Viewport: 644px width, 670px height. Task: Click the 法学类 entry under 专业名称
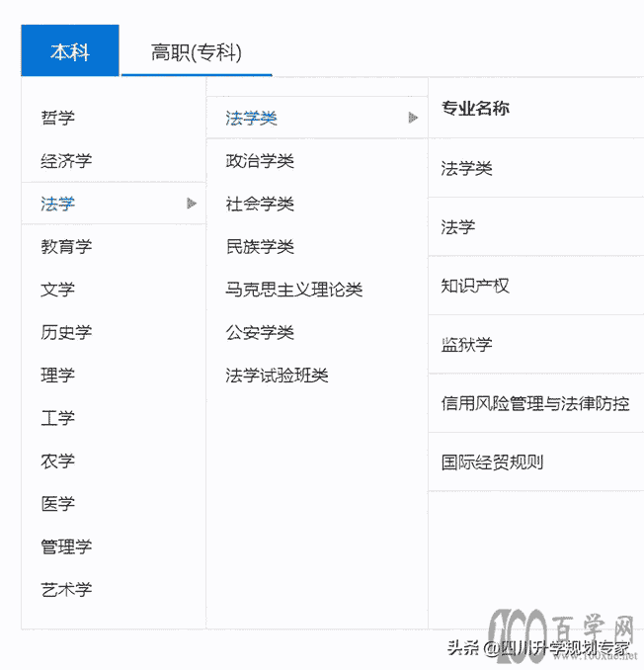[466, 168]
